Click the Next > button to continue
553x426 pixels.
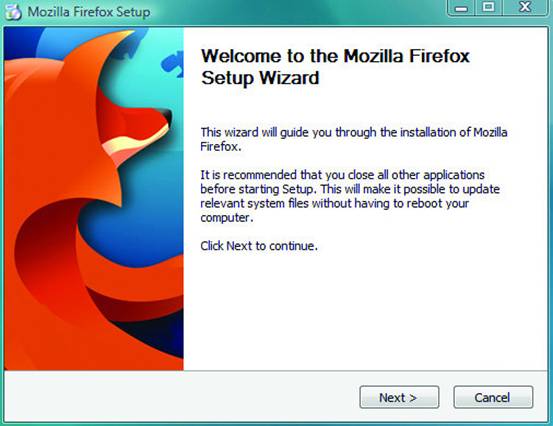(x=399, y=397)
